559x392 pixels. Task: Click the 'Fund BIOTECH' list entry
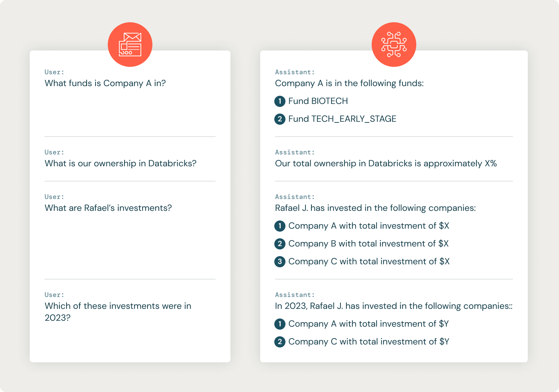318,101
